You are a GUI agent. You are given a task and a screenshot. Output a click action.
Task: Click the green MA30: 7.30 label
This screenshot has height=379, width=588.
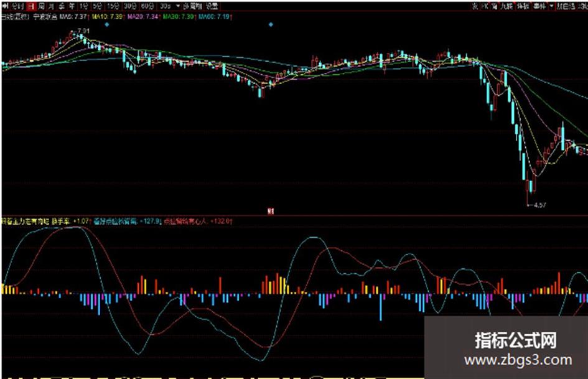click(179, 17)
